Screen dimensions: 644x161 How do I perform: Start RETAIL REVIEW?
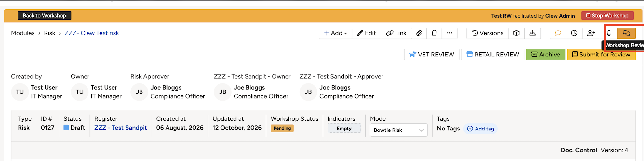coord(492,55)
